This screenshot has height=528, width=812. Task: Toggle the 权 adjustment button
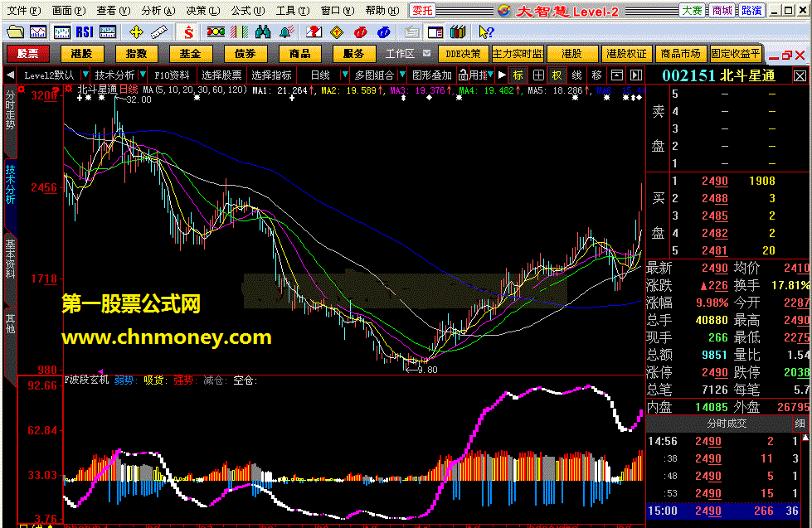coord(557,75)
